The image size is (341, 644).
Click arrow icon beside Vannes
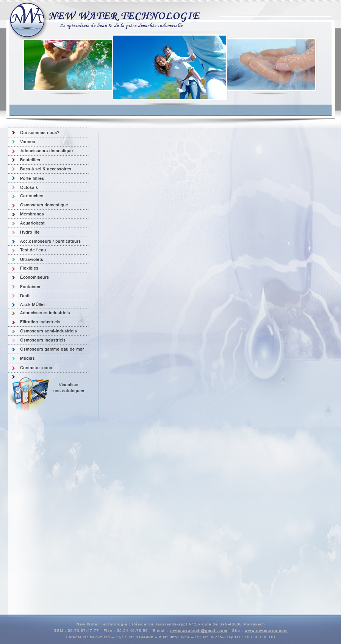click(x=13, y=142)
